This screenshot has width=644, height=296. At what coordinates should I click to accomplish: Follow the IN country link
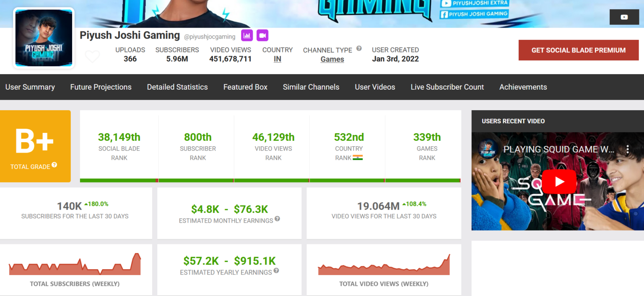pyautogui.click(x=278, y=59)
